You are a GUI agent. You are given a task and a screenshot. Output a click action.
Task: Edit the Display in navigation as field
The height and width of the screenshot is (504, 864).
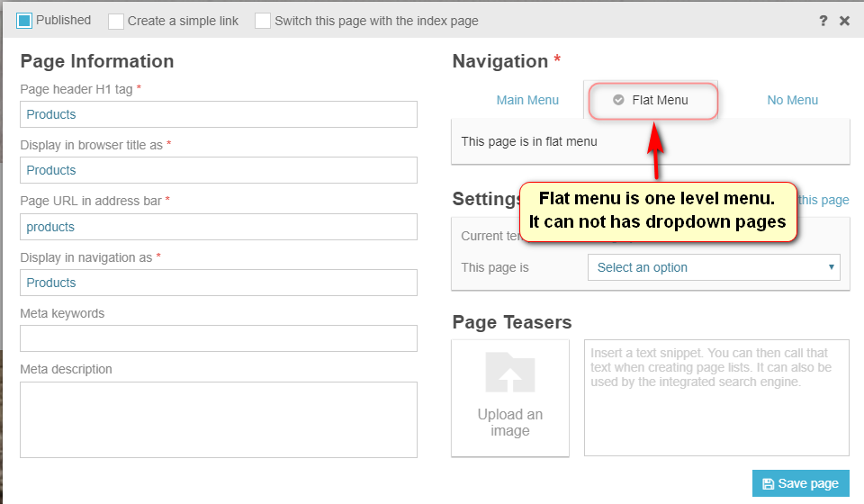point(219,283)
